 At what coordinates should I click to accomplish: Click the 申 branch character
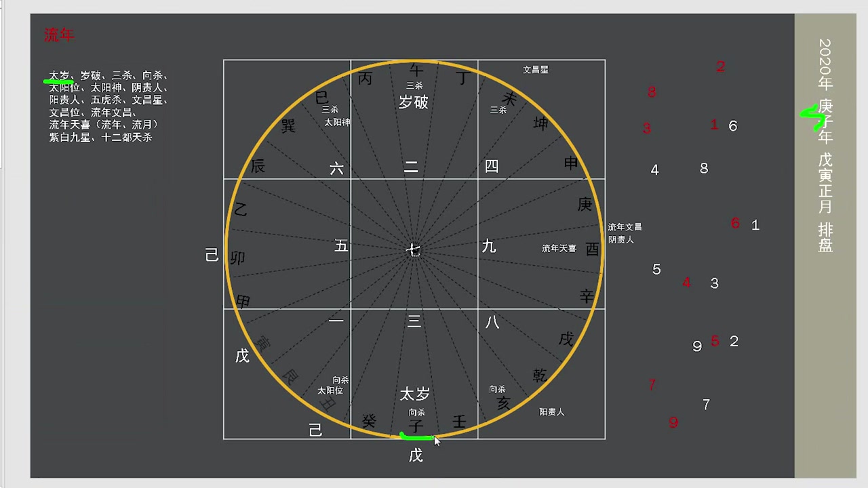[571, 163]
